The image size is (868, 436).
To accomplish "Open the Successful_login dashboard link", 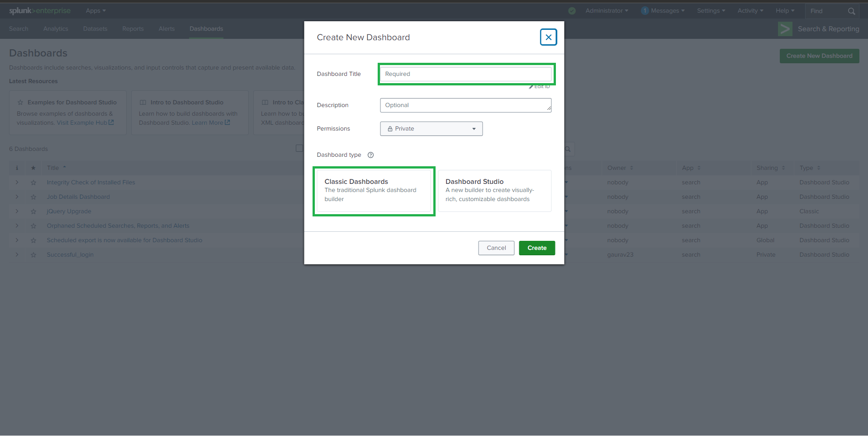I will [x=70, y=255].
